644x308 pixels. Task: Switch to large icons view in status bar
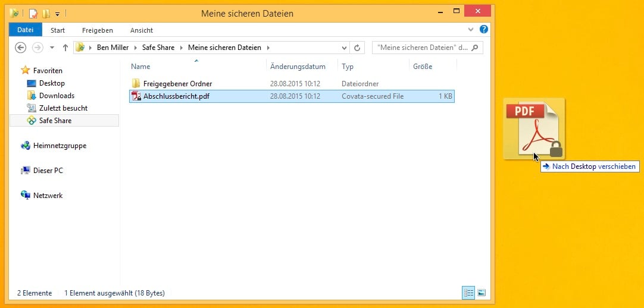(x=482, y=293)
